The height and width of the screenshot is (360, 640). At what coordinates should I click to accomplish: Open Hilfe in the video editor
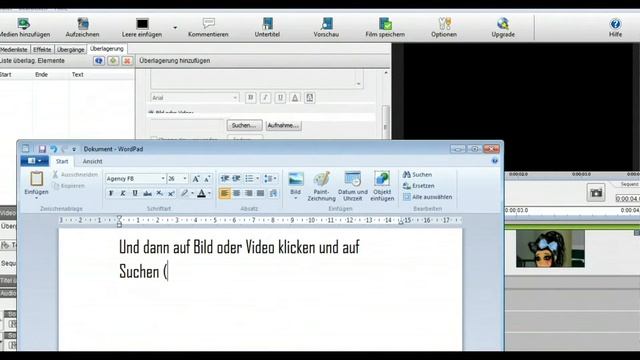[x=616, y=28]
